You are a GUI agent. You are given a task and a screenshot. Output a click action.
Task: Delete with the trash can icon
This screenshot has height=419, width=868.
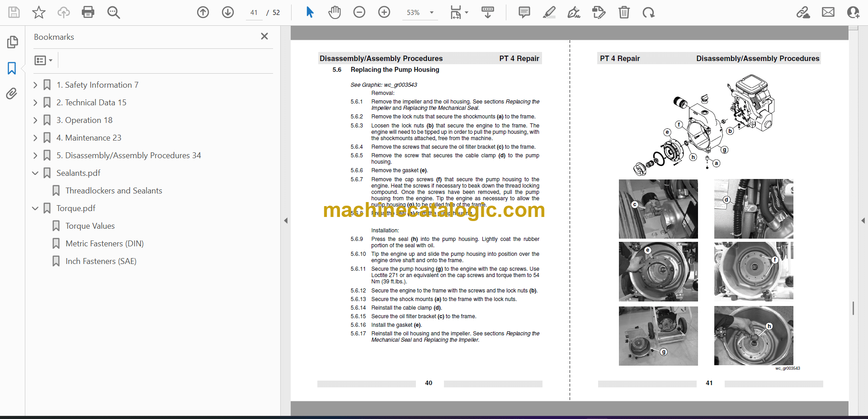[x=624, y=12]
